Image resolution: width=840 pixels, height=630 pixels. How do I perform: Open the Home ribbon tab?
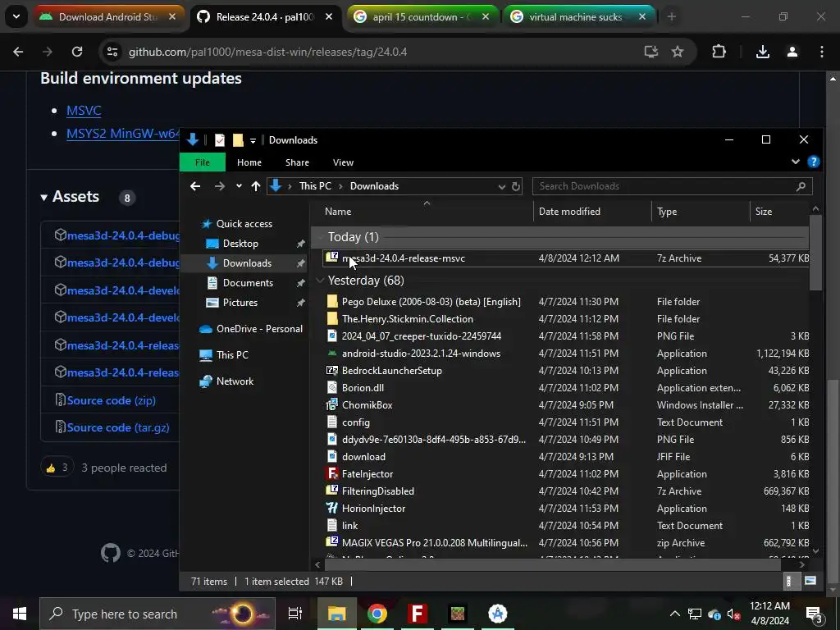tap(249, 162)
